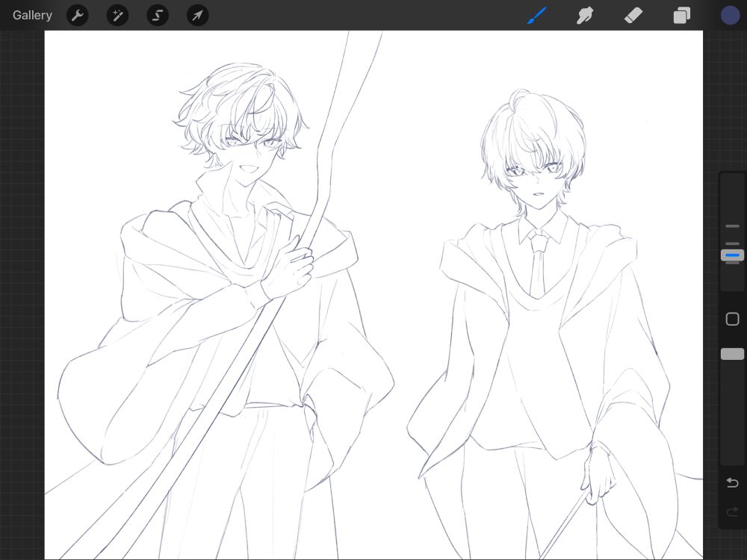This screenshot has width=747, height=560.
Task: Tap the right character's necktie on canvas
Action: pyautogui.click(x=537, y=264)
